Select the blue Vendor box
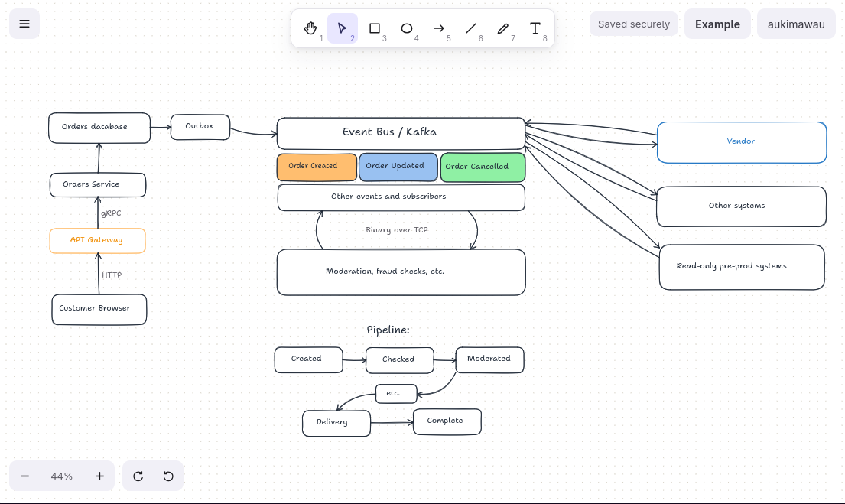Image resolution: width=845 pixels, height=504 pixels. click(x=742, y=142)
